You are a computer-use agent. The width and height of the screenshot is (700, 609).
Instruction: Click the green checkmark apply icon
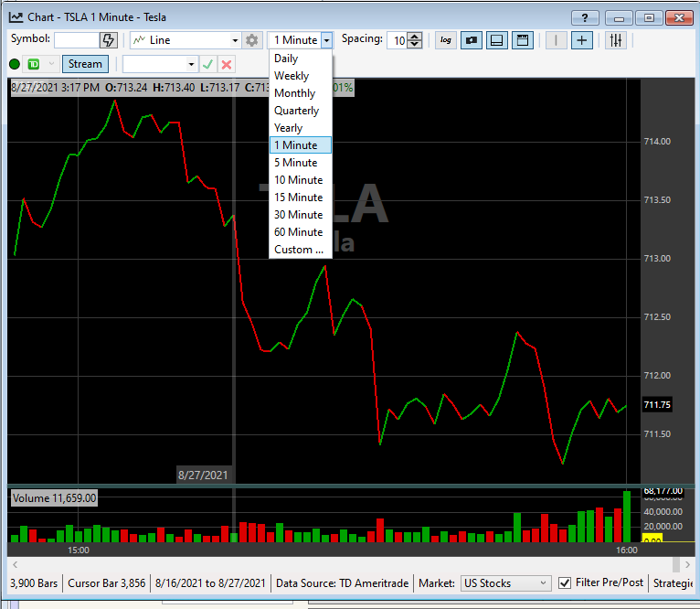208,64
